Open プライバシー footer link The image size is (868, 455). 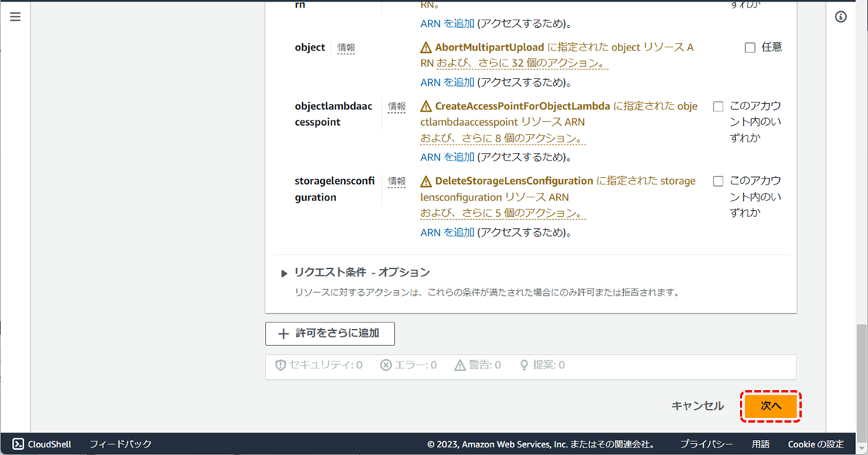point(706,444)
